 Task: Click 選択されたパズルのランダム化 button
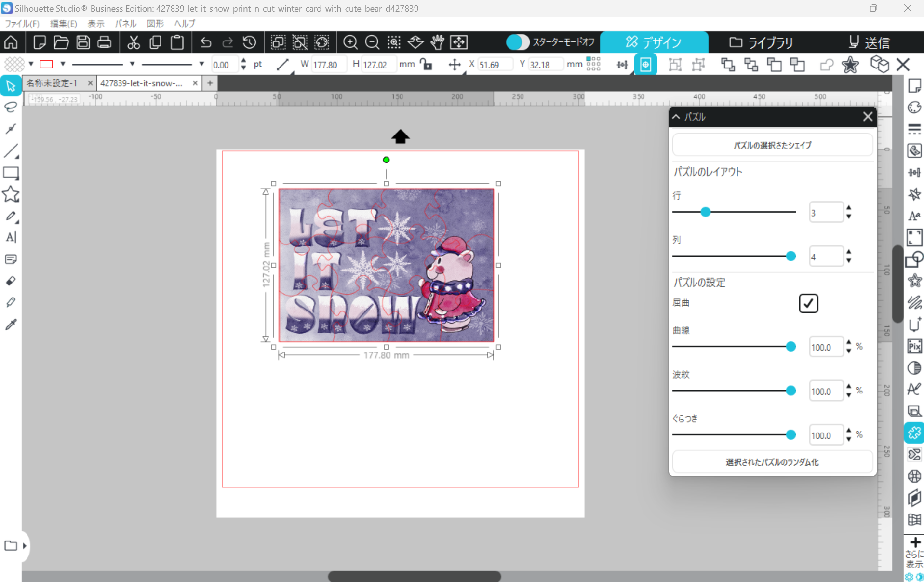tap(772, 462)
